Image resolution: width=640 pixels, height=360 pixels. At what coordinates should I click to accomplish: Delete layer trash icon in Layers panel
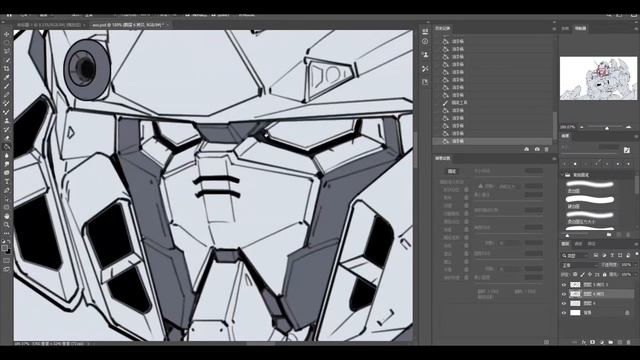coord(629,342)
